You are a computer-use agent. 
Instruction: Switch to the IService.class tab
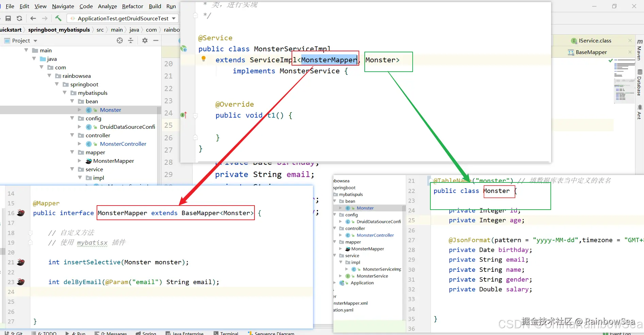(595, 40)
